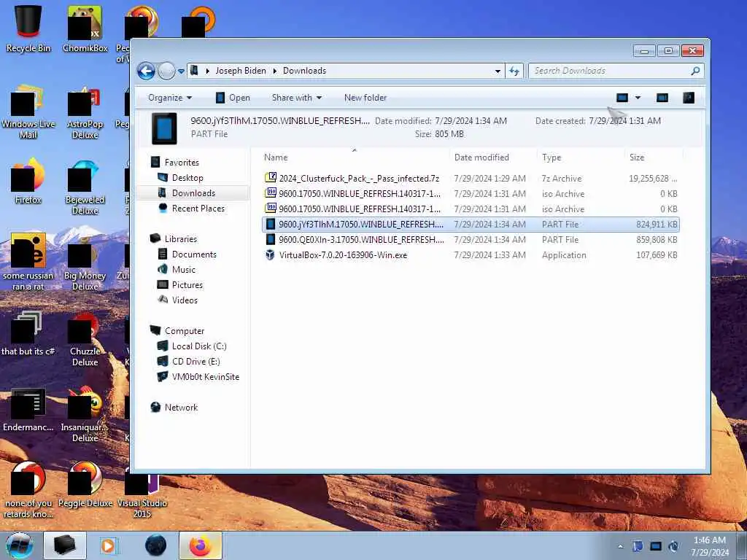
Task: Select Insaniquarium Deluxe desktop icon
Action: point(85,415)
